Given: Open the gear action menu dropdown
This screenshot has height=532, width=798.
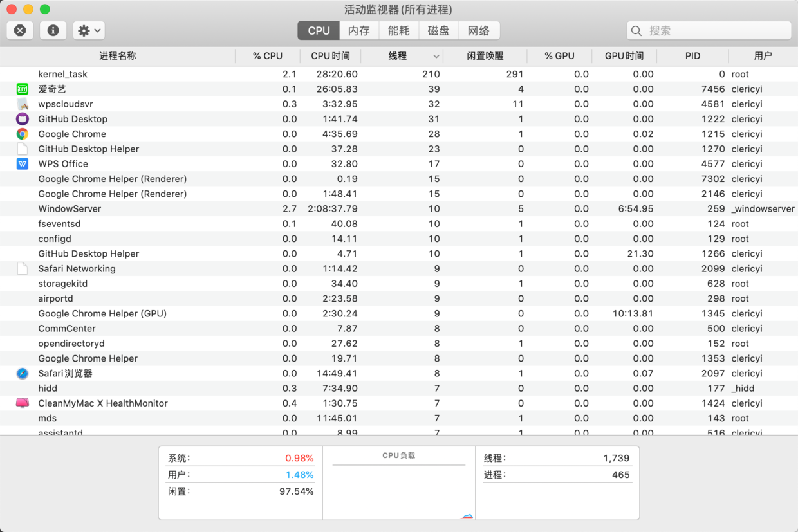Looking at the screenshot, I should coord(89,30).
